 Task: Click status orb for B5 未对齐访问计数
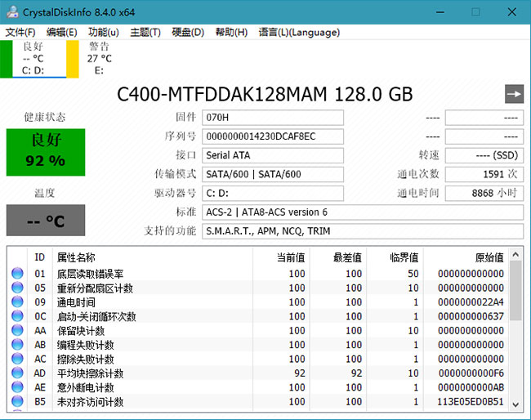[17, 401]
